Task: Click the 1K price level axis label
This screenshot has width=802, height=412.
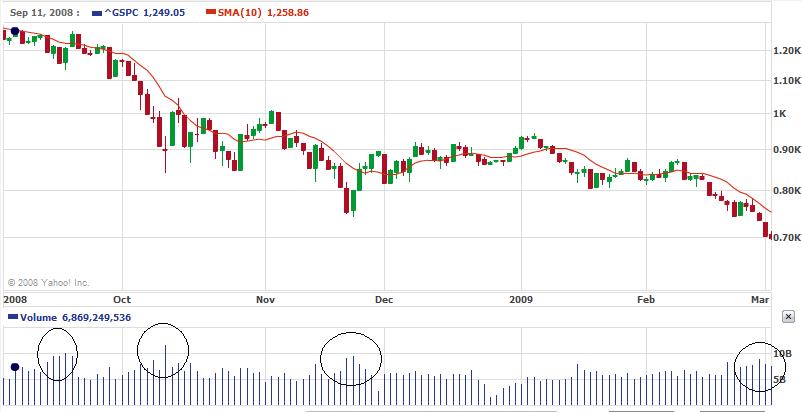Action: (781, 115)
